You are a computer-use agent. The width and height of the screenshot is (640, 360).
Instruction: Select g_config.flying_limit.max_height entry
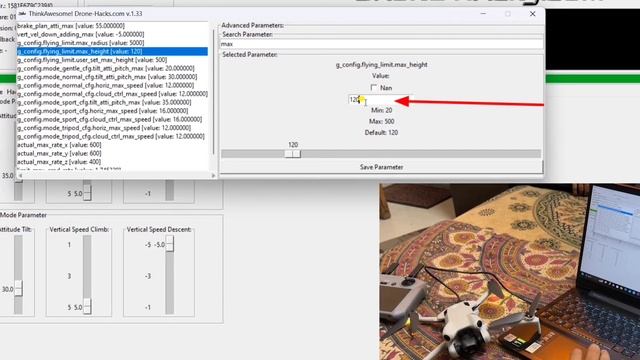click(112, 51)
